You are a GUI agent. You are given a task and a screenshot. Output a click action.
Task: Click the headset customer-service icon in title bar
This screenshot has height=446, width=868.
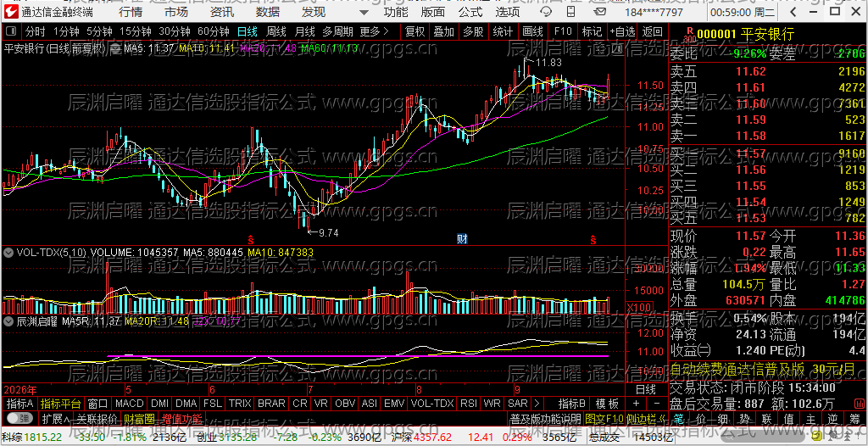(x=545, y=12)
